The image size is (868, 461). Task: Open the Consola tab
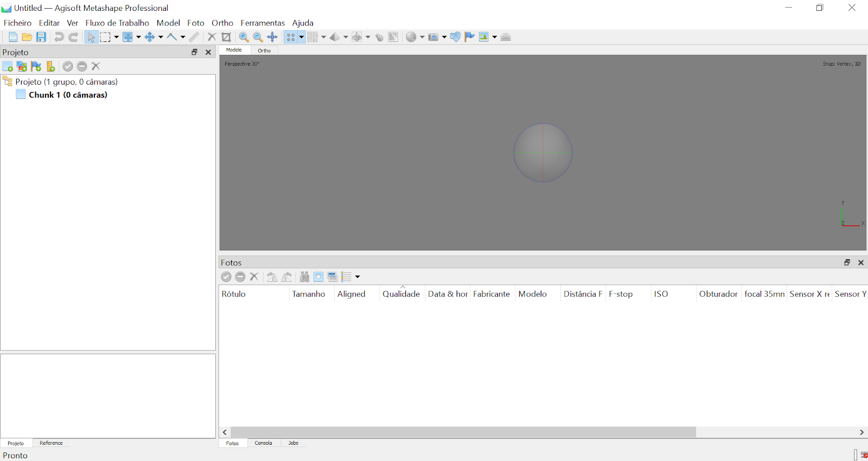(x=263, y=443)
